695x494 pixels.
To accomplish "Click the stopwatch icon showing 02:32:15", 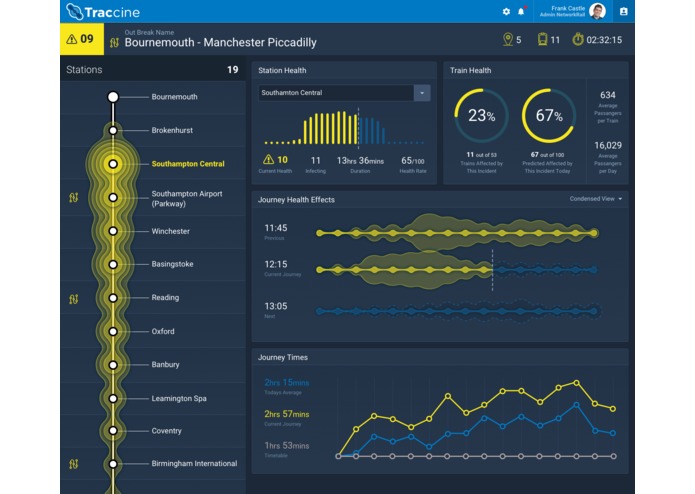I will pos(578,39).
